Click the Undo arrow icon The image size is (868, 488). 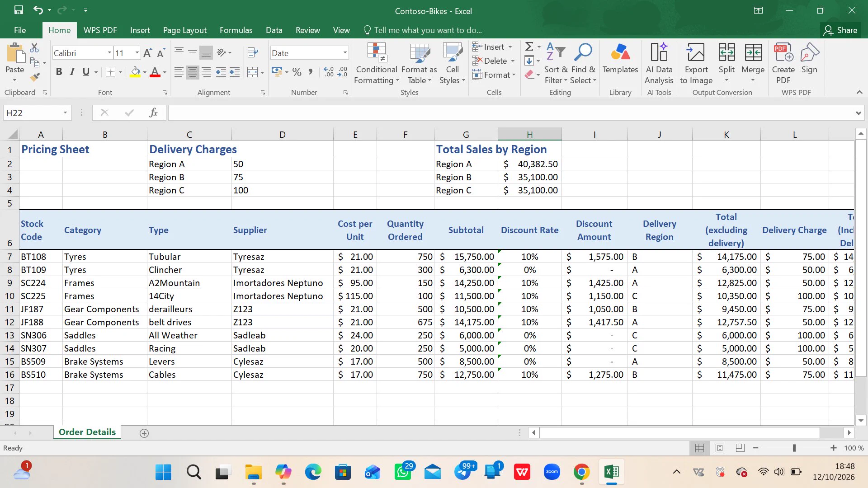point(38,10)
